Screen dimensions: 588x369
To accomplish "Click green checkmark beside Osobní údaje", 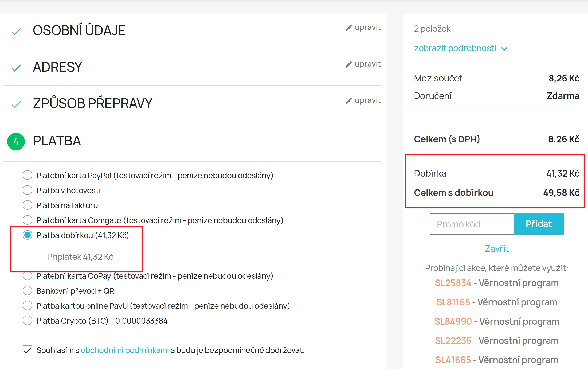I will click(x=16, y=32).
